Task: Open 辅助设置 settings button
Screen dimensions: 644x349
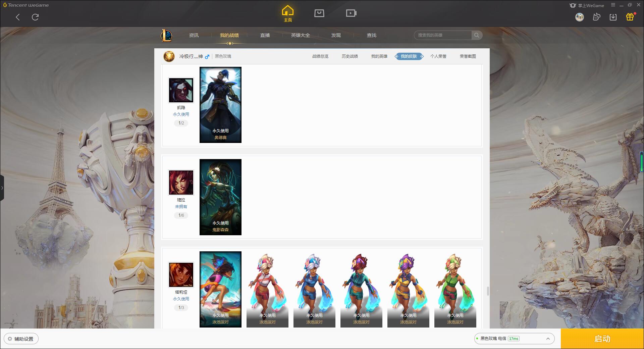Action: 21,339
